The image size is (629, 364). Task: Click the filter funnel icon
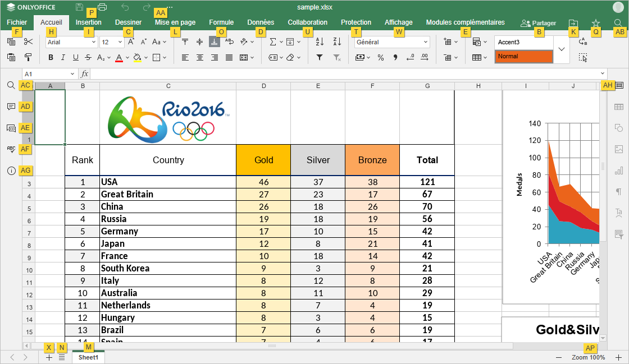point(320,57)
